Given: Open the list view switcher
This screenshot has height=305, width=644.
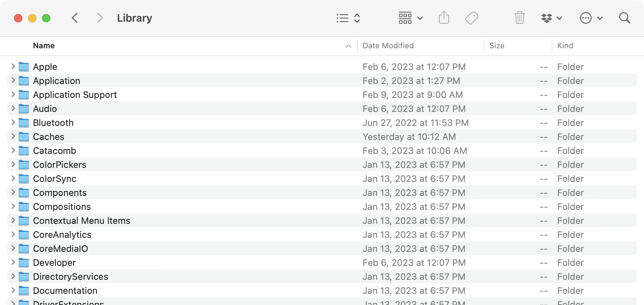Looking at the screenshot, I should coord(348,18).
